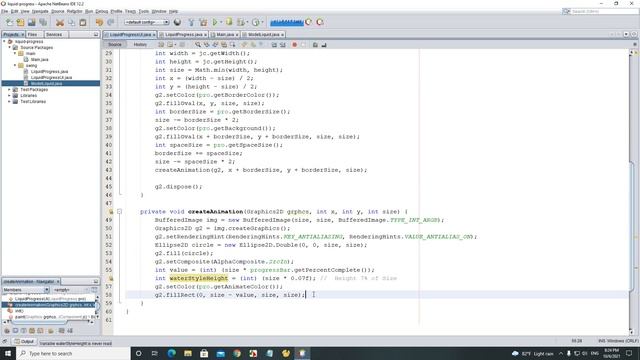The image size is (640, 360).
Task: Open the Debug menu
Action: pyautogui.click(x=102, y=11)
